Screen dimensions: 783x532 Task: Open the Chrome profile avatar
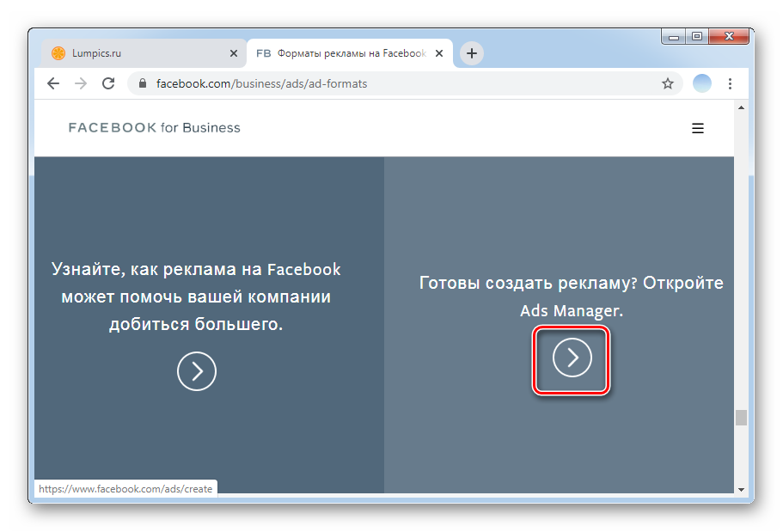[x=702, y=83]
